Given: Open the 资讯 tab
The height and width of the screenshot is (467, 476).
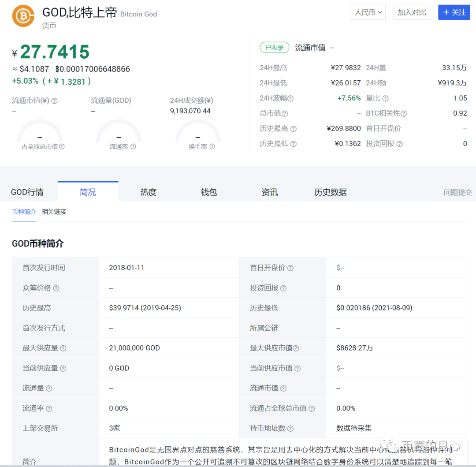Looking at the screenshot, I should pyautogui.click(x=270, y=192).
